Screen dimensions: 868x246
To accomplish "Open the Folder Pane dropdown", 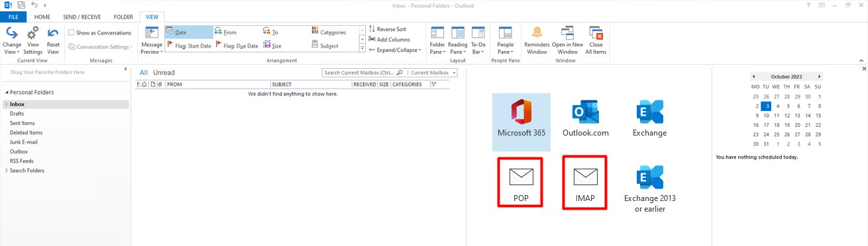I will (x=437, y=40).
